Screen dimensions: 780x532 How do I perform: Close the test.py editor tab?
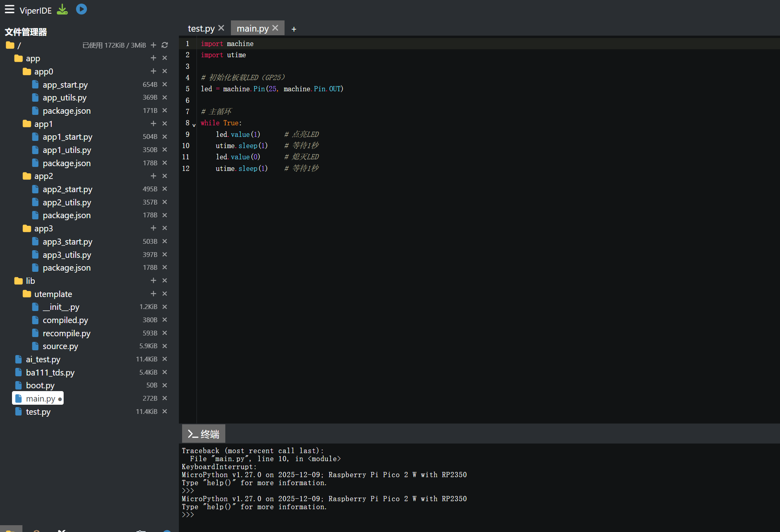pyautogui.click(x=221, y=28)
